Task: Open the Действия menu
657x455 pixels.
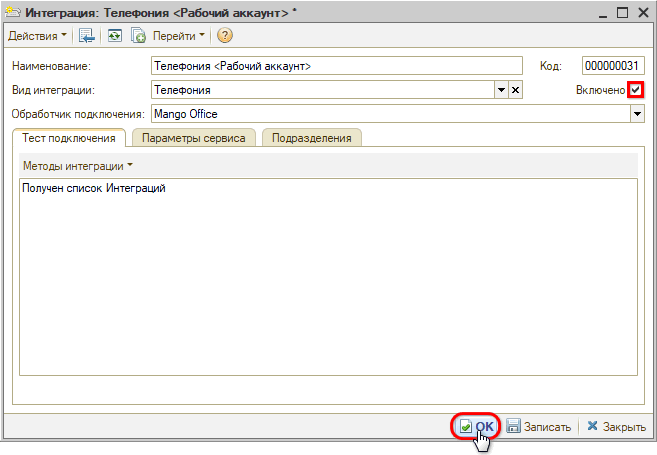Action: [x=37, y=36]
